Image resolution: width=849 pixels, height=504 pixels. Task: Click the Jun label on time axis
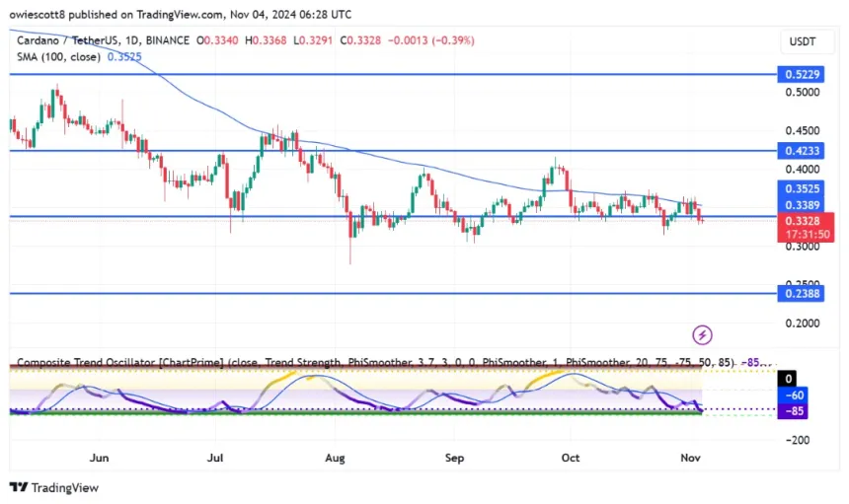[99, 458]
